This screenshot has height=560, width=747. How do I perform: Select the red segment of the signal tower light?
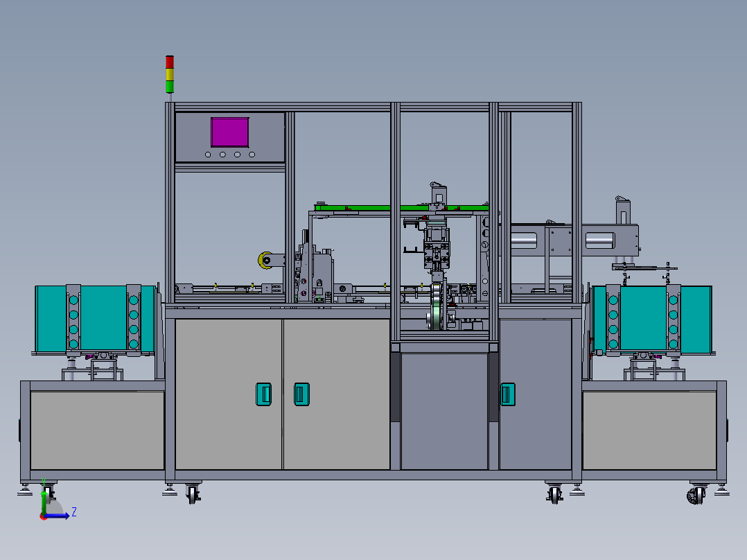170,62
